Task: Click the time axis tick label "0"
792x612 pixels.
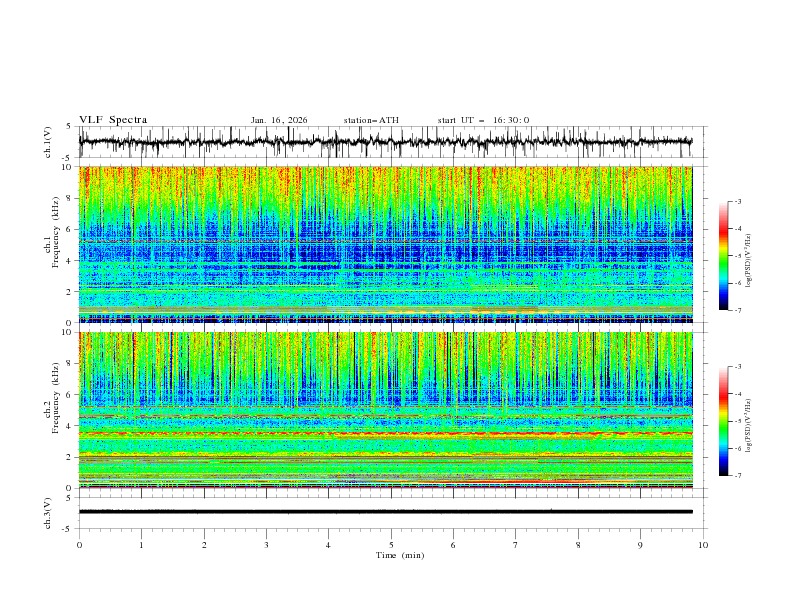Action: (79, 545)
